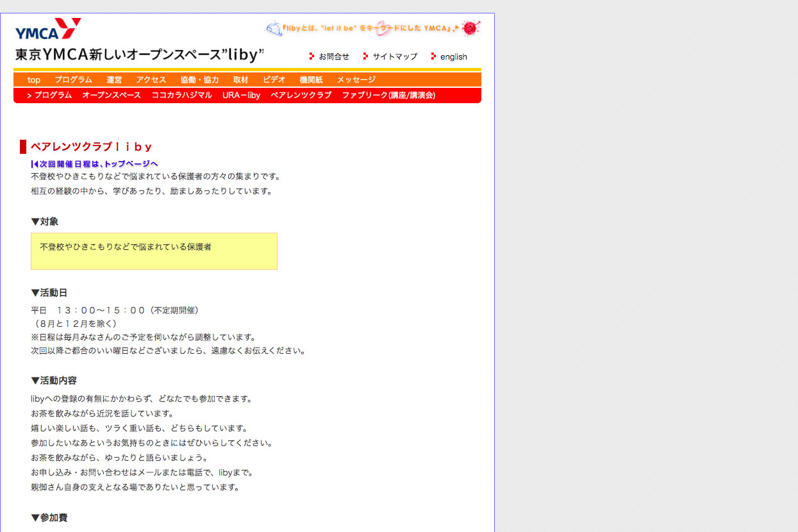Screen dimensions: 798x532
Task: Open the アクセス menu item
Action: (151, 80)
